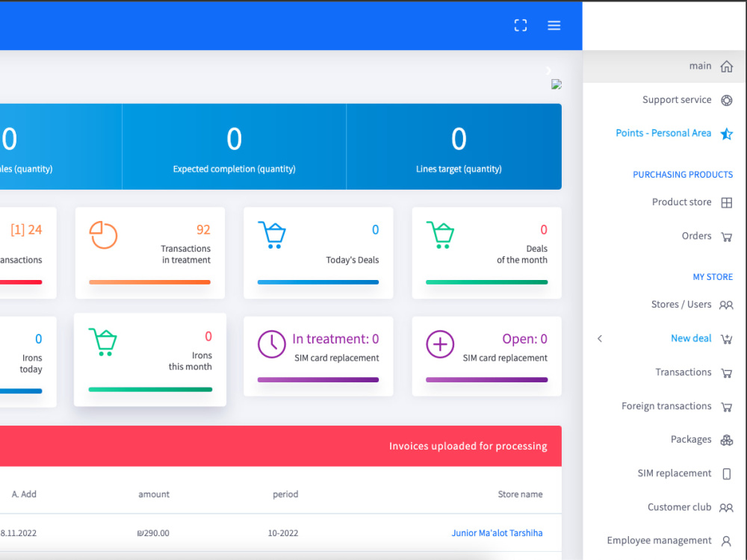The height and width of the screenshot is (560, 747).
Task: Click the orange pie chart icon
Action: [103, 234]
